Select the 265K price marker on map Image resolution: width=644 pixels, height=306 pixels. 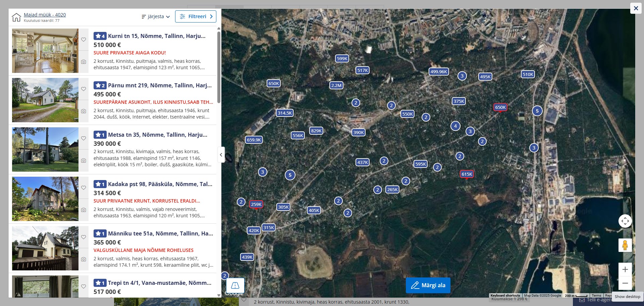[x=392, y=189]
